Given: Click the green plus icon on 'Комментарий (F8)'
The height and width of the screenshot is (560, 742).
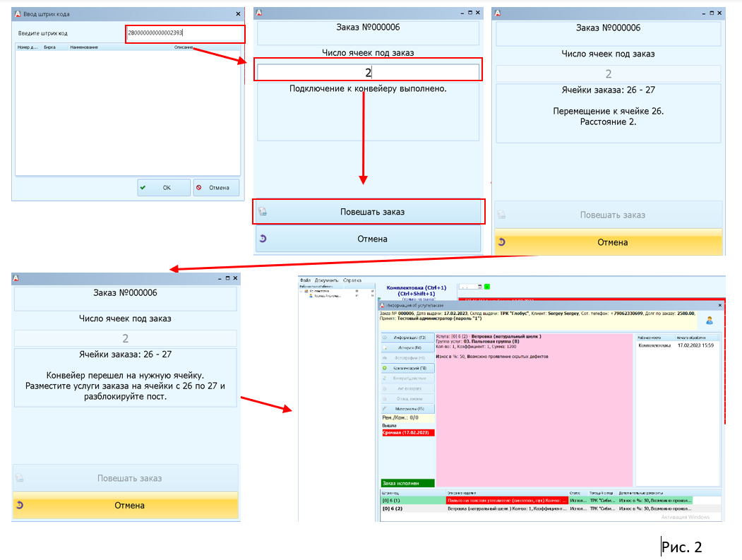Looking at the screenshot, I should click(385, 368).
